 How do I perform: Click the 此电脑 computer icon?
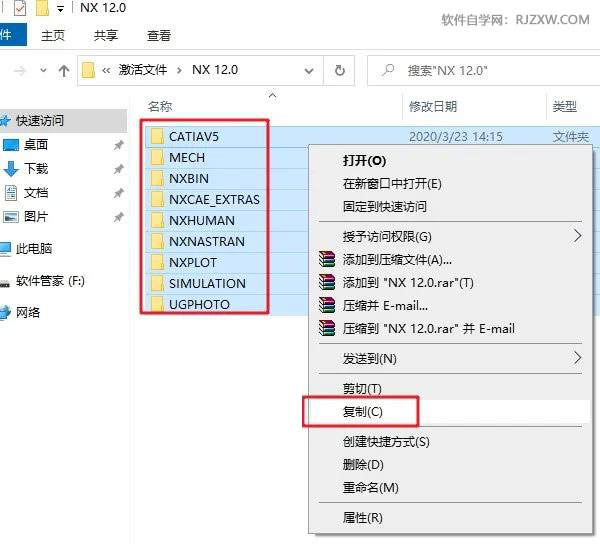[5, 249]
